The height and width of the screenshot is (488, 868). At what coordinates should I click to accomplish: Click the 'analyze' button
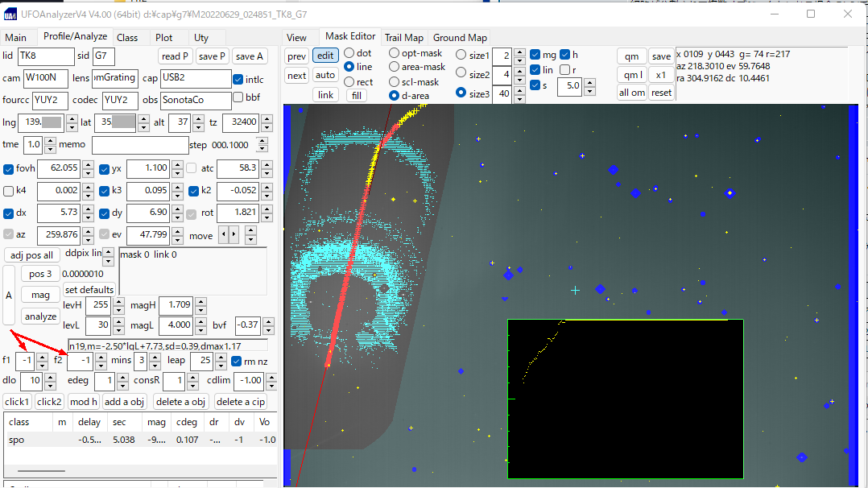point(40,316)
